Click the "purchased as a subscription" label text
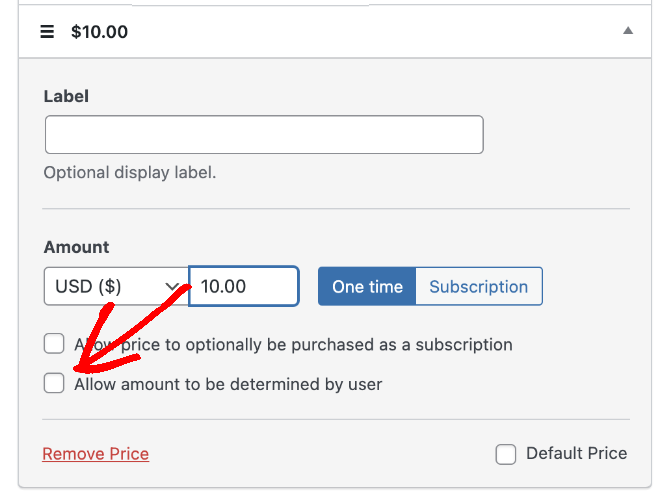The width and height of the screenshot is (660, 495). (402, 345)
